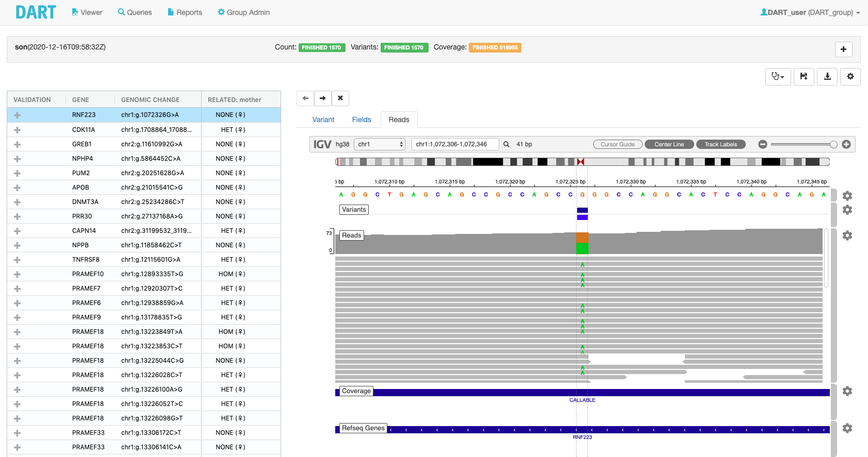This screenshot has height=457, width=868.
Task: Click the IGV zoom in plus icon
Action: [846, 144]
